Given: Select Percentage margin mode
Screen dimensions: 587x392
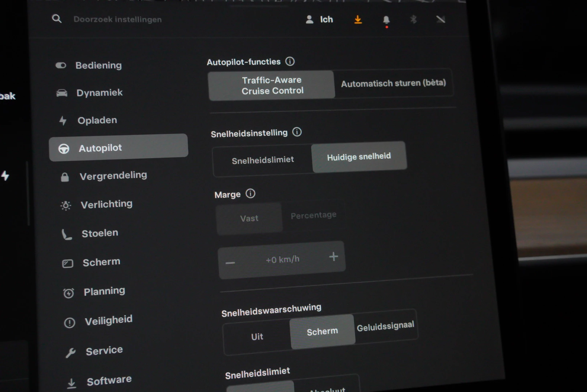Looking at the screenshot, I should [x=313, y=216].
